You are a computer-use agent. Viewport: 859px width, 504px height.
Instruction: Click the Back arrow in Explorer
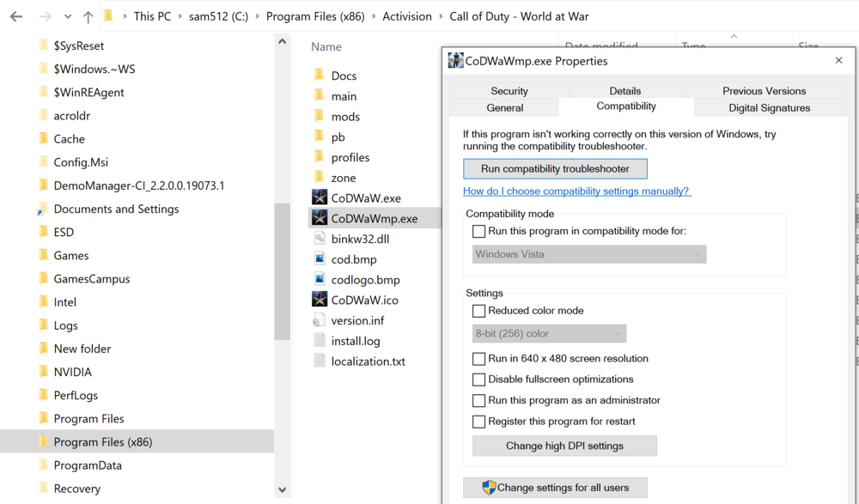(16, 16)
